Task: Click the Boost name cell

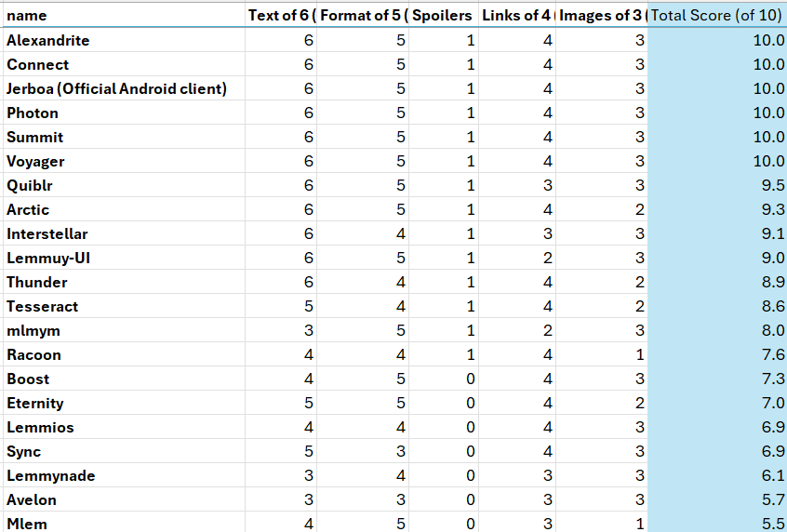Action: click(x=124, y=379)
